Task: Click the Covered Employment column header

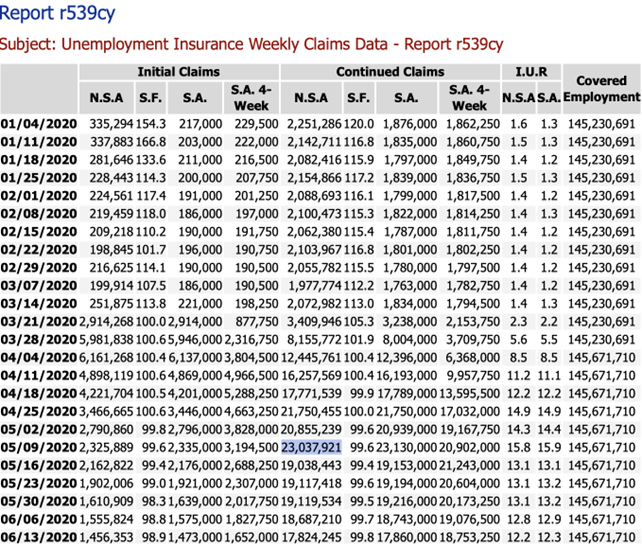Action: point(601,89)
